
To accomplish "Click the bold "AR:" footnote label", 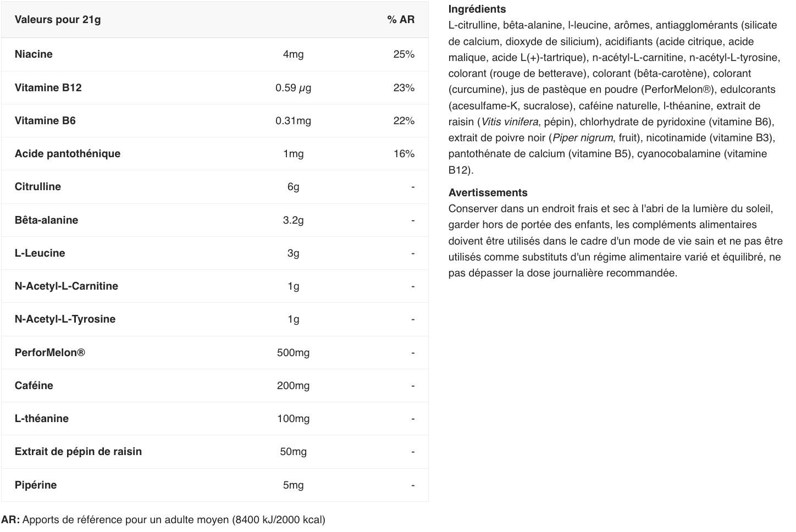I will 10,520.
